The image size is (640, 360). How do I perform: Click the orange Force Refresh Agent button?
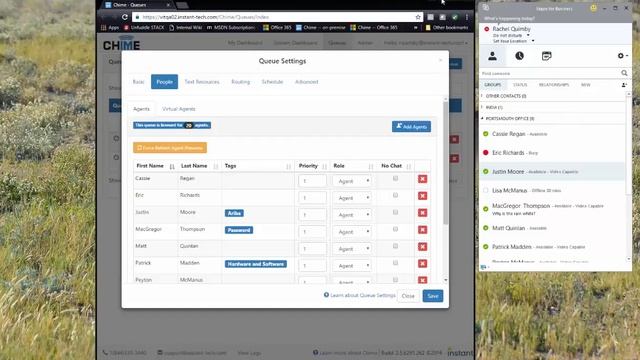170,148
